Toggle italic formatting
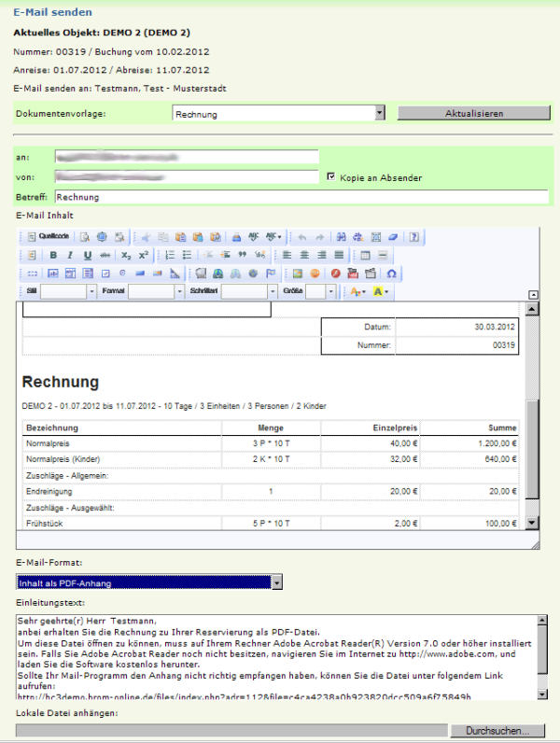The width and height of the screenshot is (560, 743). coord(70,256)
